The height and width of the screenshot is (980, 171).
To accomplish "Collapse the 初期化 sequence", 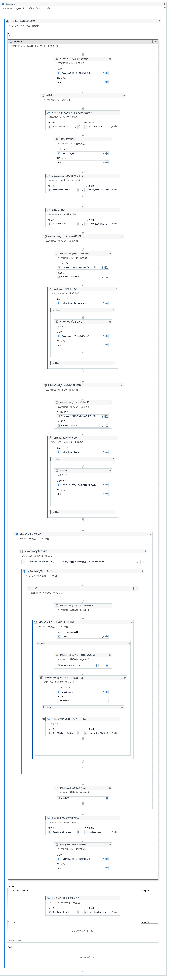I will (x=124, y=96).
